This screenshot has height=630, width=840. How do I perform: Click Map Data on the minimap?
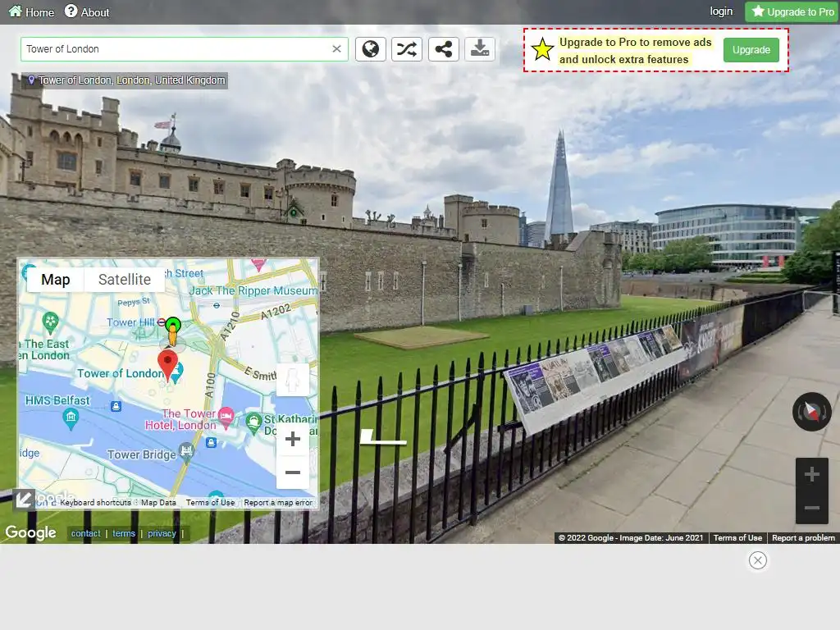[x=158, y=503]
